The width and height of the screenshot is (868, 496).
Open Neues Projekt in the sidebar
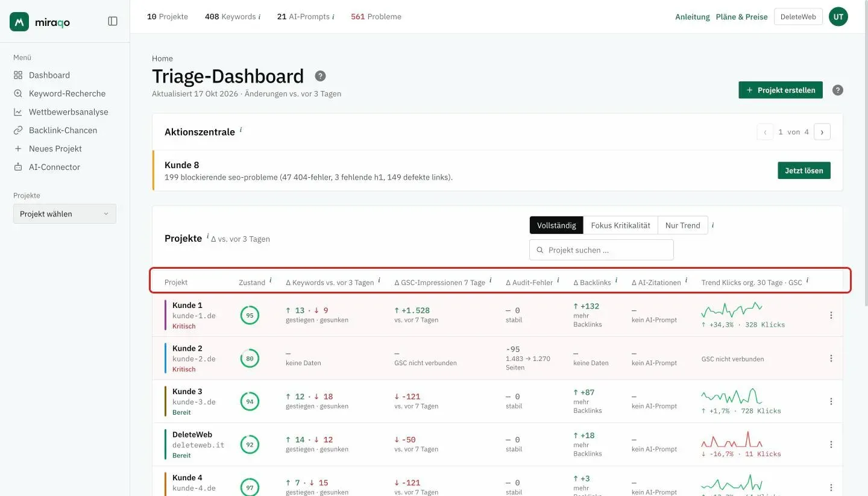[x=48, y=149]
